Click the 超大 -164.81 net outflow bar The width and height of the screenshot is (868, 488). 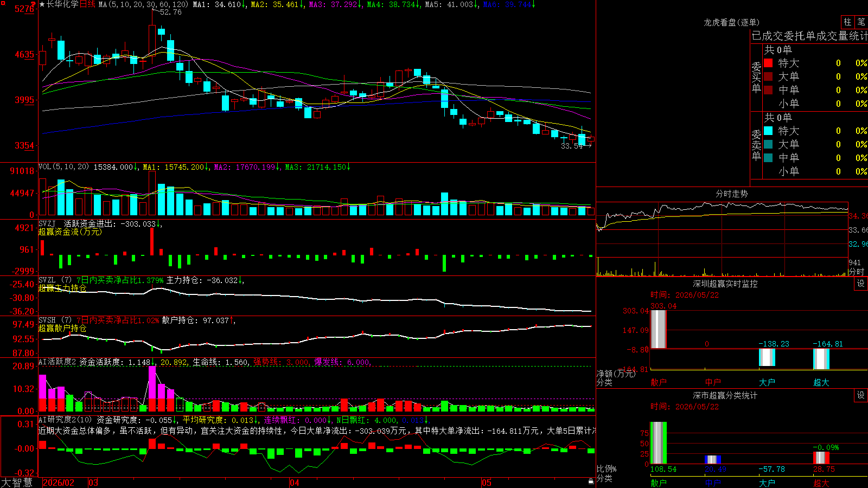pyautogui.click(x=821, y=359)
